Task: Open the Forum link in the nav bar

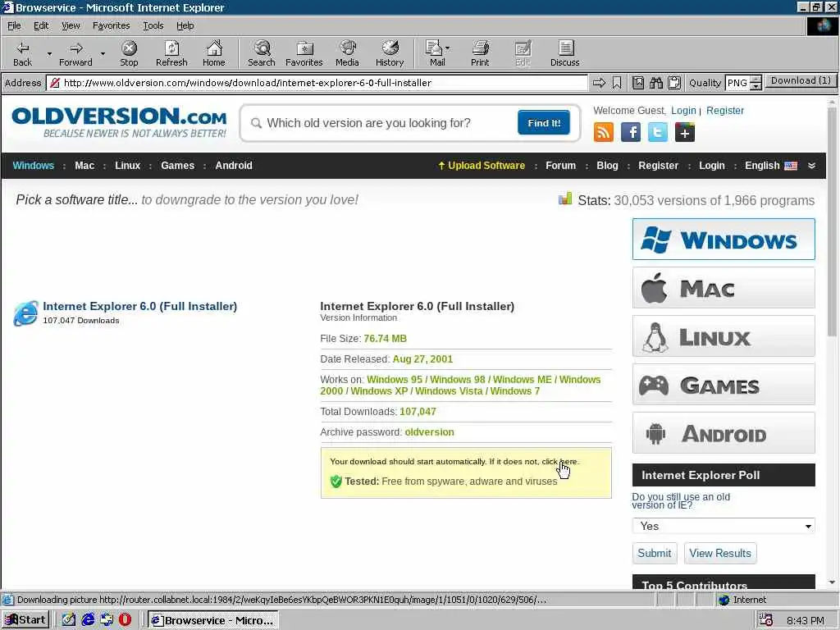Action: (x=560, y=166)
